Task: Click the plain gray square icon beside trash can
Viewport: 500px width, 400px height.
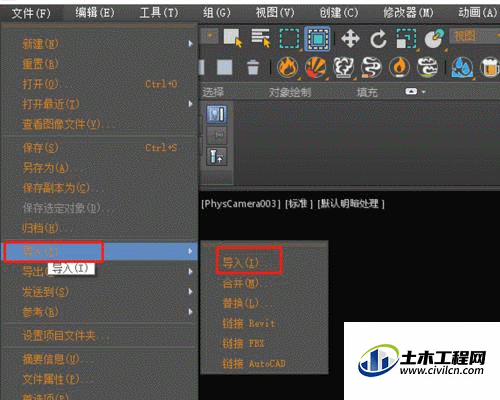Action: coord(225,67)
